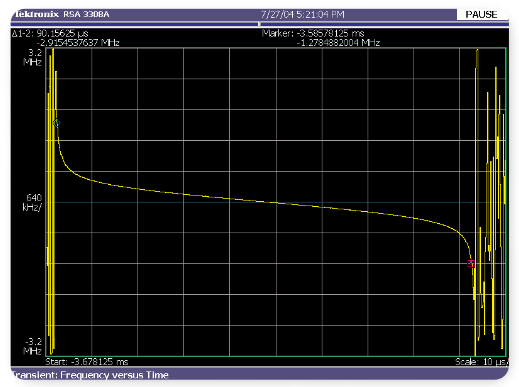Click the Scale: 10 µs/ readout
Image resolution: width=519 pixels, height=387 pixels.
pos(482,362)
